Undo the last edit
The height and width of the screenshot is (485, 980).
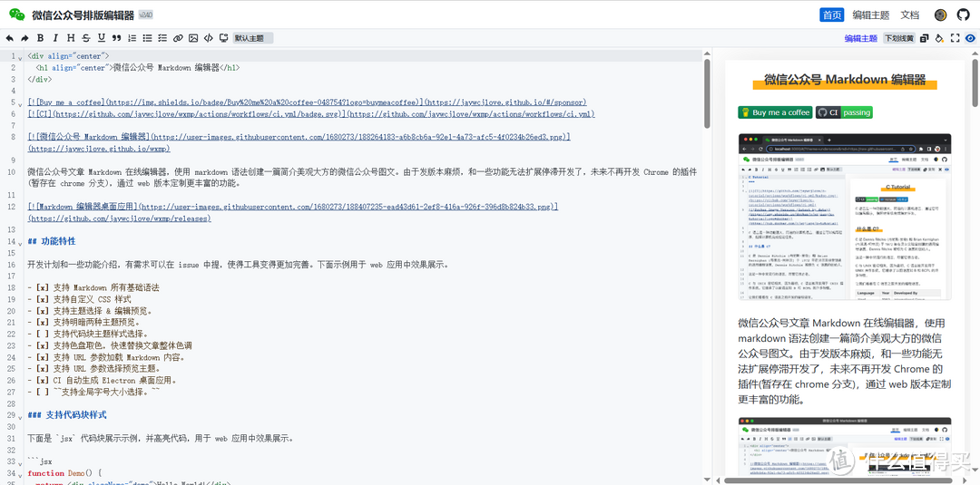coord(9,38)
